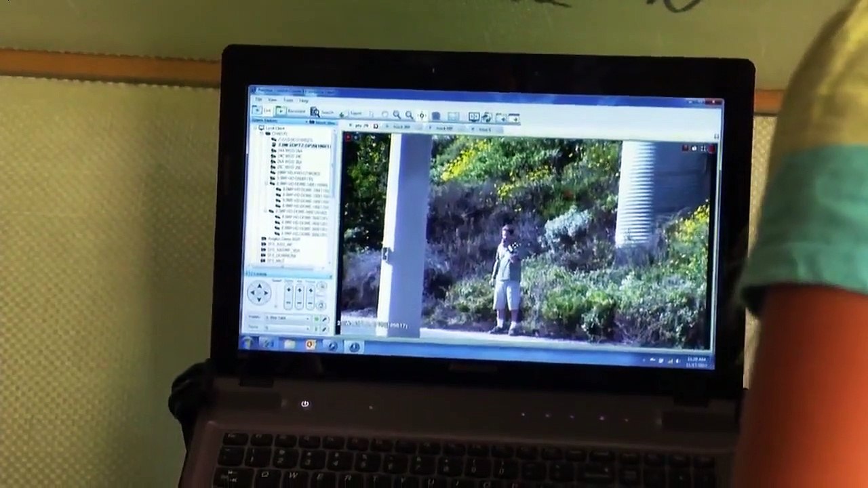Image resolution: width=868 pixels, height=488 pixels.
Task: Open the Tools menu
Action: click(x=288, y=100)
